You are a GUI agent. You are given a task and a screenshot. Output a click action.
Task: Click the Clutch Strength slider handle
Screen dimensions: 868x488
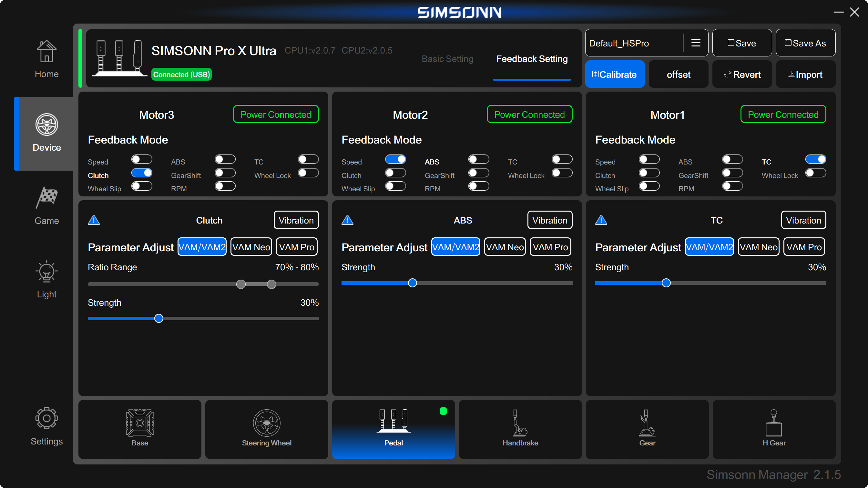159,318
